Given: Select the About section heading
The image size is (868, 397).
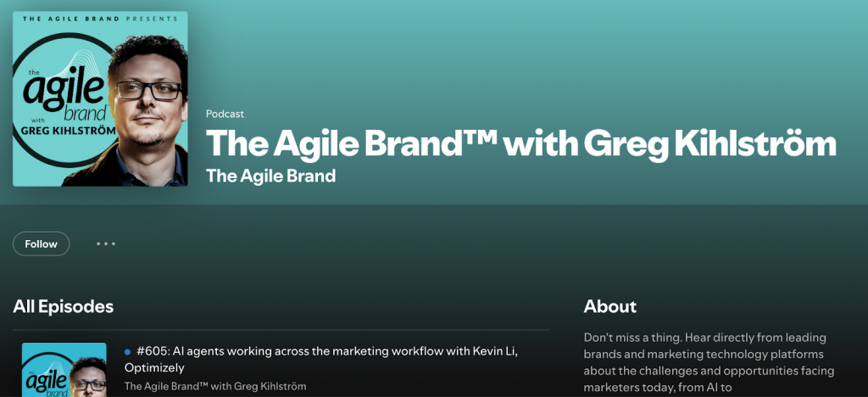Looking at the screenshot, I should point(609,306).
